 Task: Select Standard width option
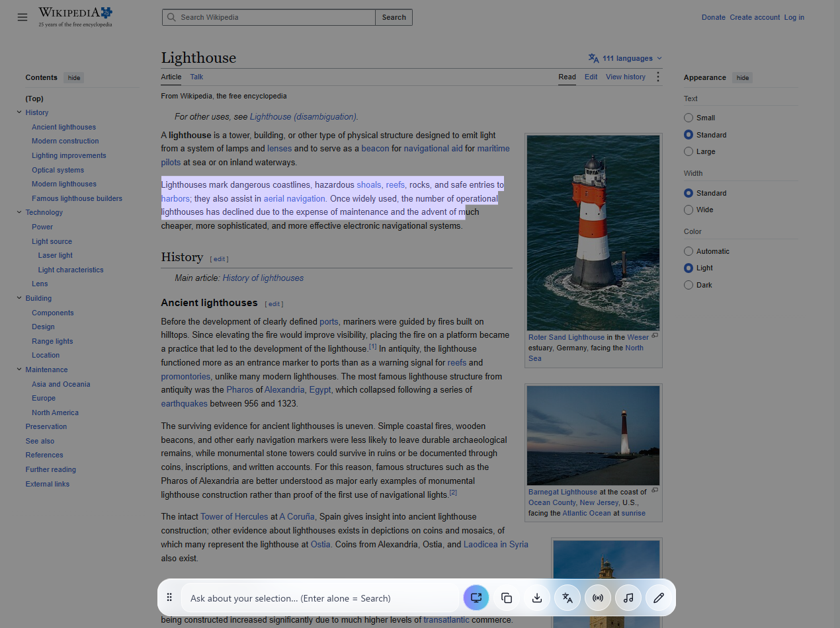689,193
